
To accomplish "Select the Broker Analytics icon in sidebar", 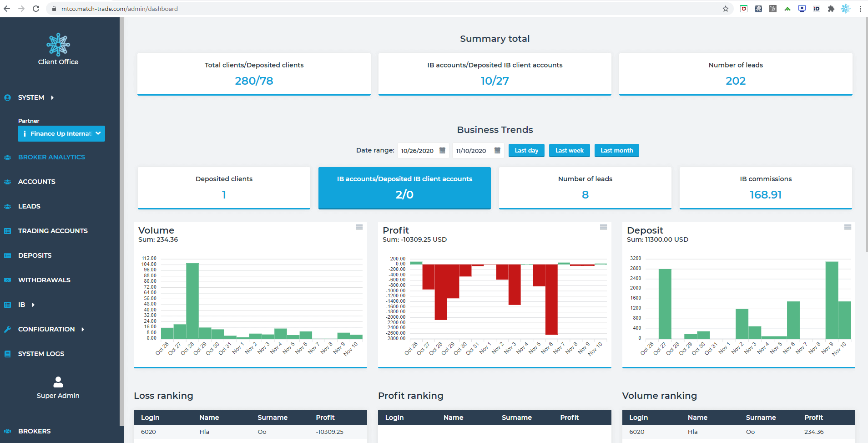I will (x=7, y=157).
